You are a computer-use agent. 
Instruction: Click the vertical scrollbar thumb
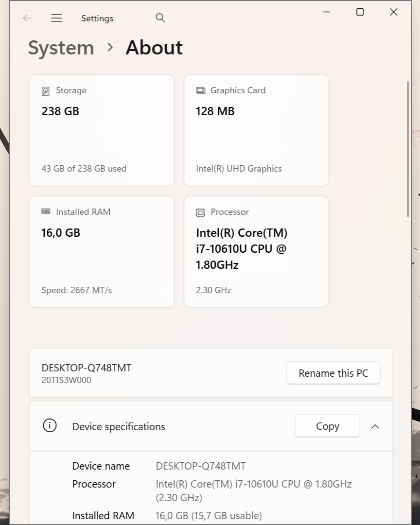[408, 149]
